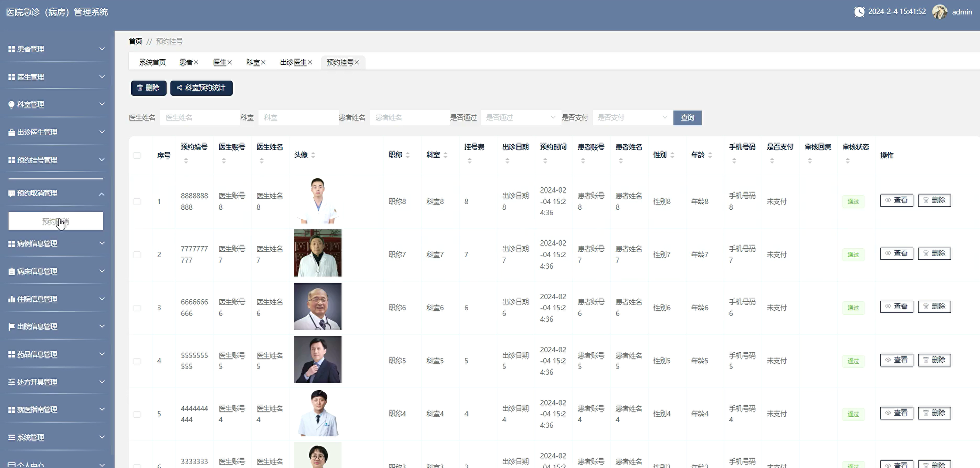The height and width of the screenshot is (468, 980).
Task: Click the 病例信息管理 grid icon
Action: pos(11,243)
